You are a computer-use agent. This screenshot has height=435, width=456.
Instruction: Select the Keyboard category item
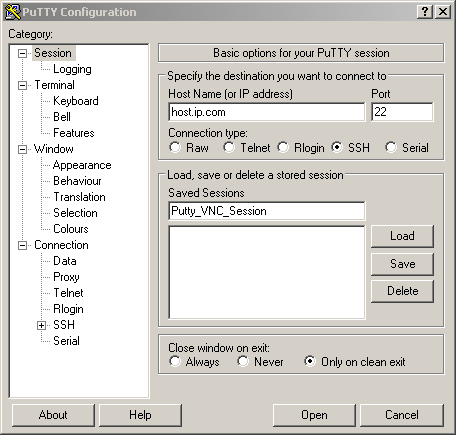tap(76, 101)
